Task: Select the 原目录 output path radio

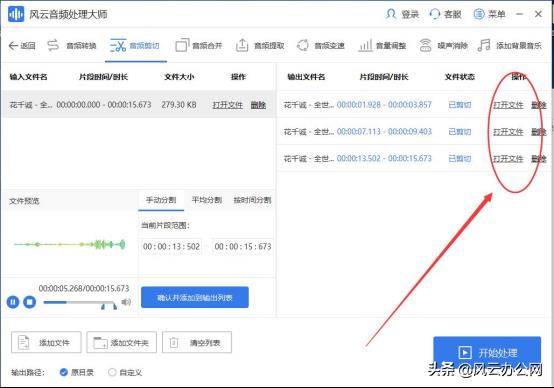Action: [x=64, y=372]
